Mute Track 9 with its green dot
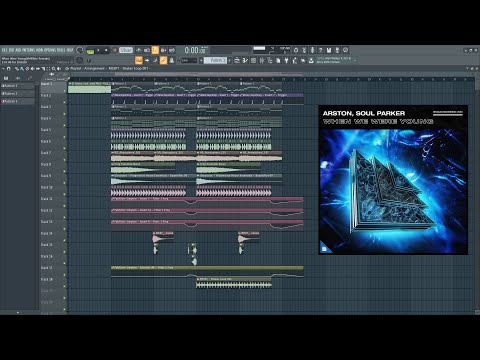 (x=64, y=183)
